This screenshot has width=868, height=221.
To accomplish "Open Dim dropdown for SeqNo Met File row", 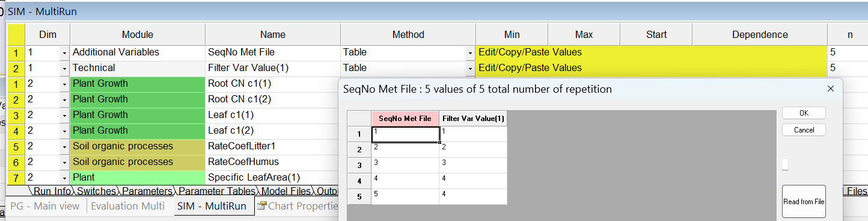I will [x=64, y=53].
